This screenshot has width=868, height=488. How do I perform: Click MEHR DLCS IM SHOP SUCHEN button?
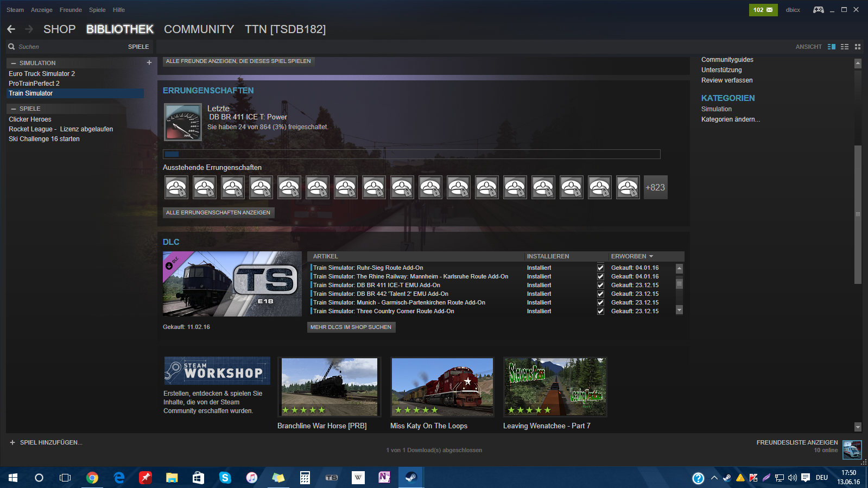point(351,327)
